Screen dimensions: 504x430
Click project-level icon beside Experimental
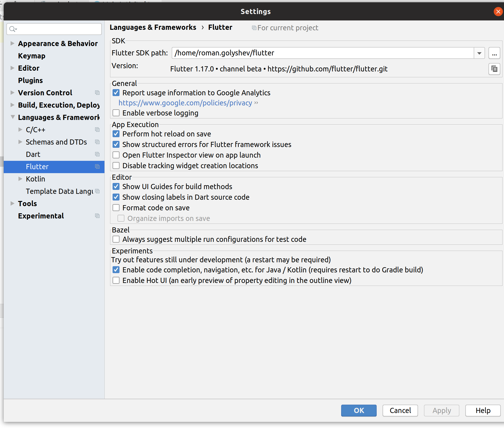[97, 216]
